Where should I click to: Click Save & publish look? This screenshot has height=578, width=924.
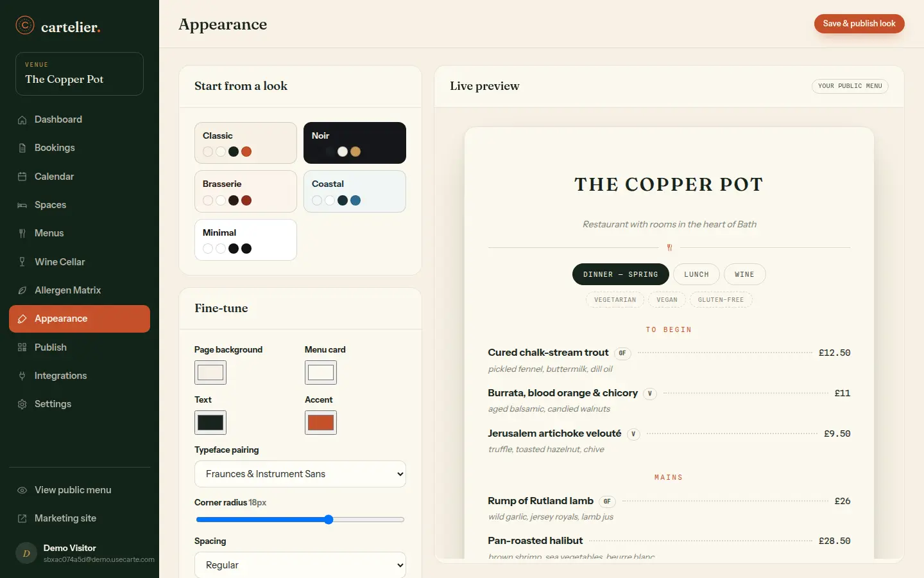click(x=859, y=24)
